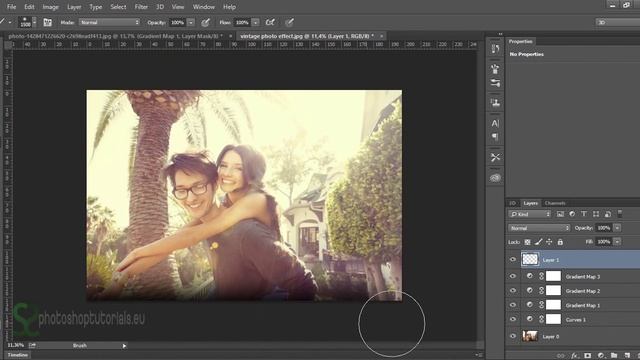Open the layer Opacity dropdown arrow
This screenshot has width=640, height=360.
click(x=617, y=228)
